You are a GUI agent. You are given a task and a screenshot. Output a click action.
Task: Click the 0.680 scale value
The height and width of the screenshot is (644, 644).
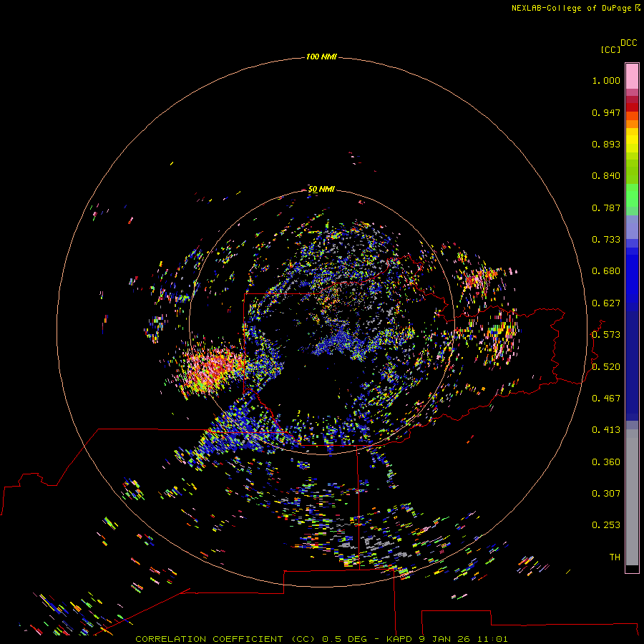click(606, 271)
